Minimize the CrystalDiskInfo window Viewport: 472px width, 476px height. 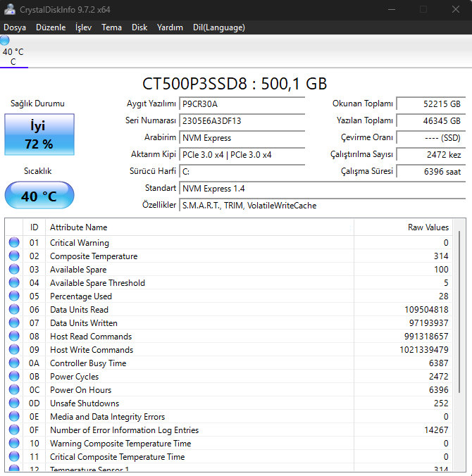click(x=392, y=9)
